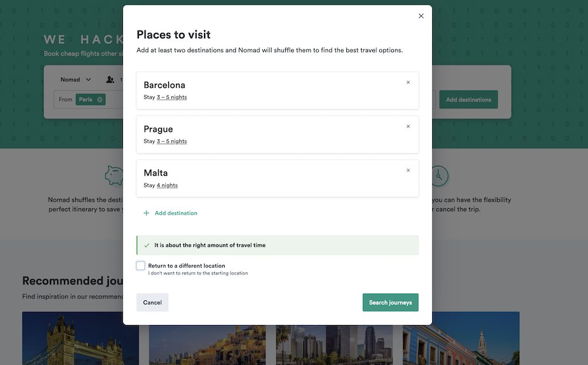Edit Barcelona stay of 3-5 nights
588x365 pixels.
pyautogui.click(x=171, y=96)
